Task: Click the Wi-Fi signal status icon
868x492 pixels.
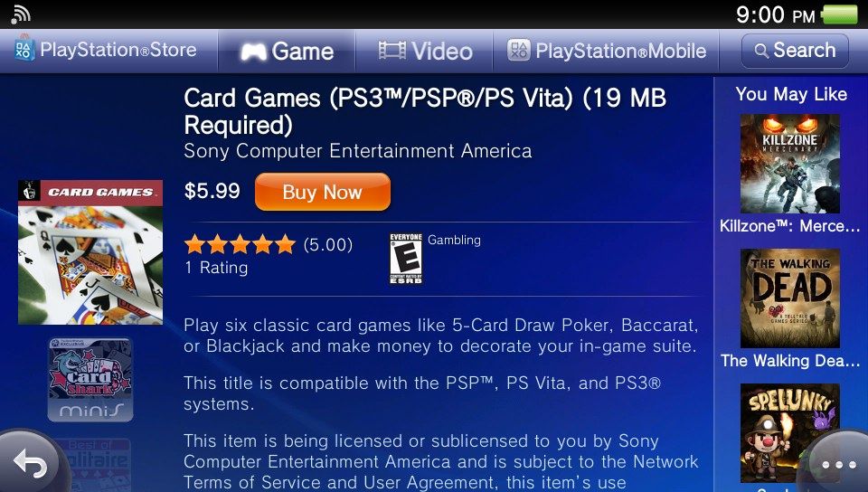Action: coord(21,15)
